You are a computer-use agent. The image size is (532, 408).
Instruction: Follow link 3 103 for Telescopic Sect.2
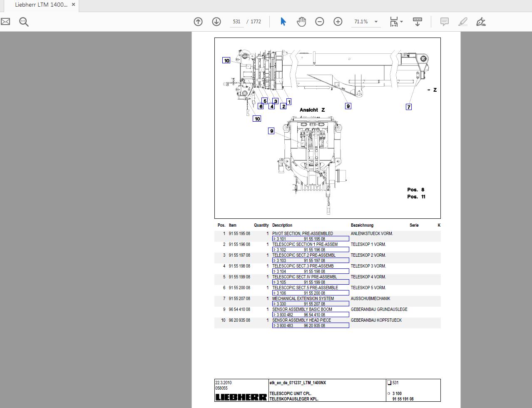311,260
